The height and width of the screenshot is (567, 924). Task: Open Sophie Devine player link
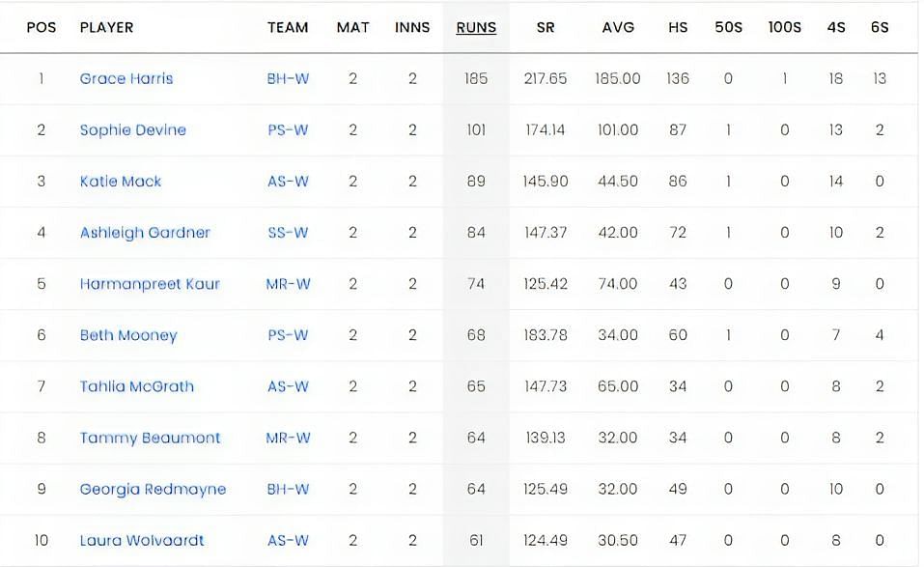(x=133, y=130)
